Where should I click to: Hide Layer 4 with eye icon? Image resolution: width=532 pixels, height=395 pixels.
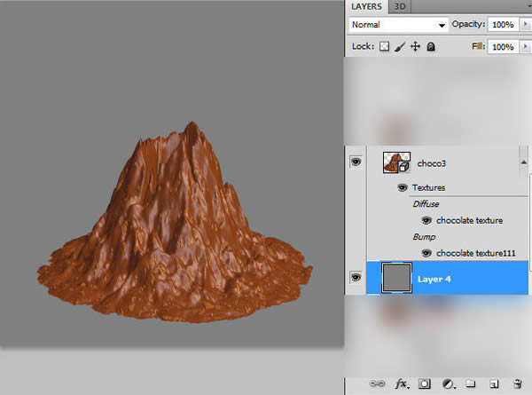click(356, 278)
